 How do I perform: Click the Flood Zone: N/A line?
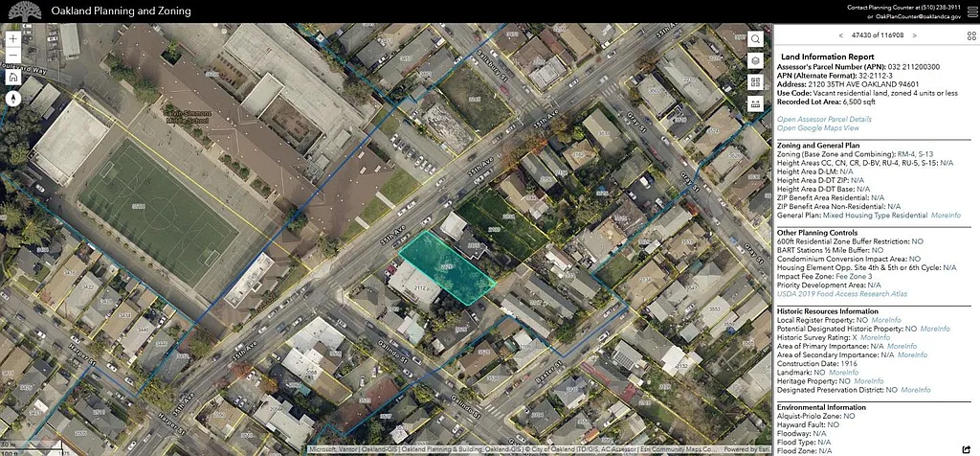pyautogui.click(x=804, y=450)
